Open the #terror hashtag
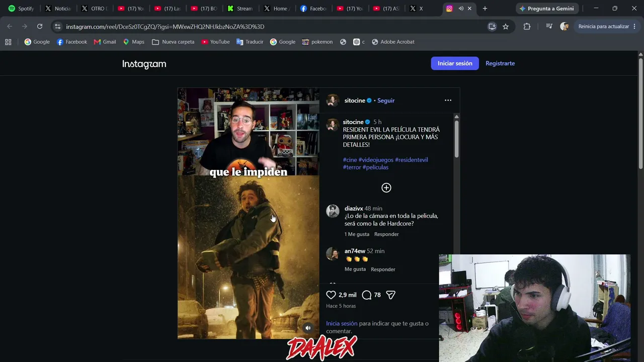This screenshot has width=644, height=362. click(x=352, y=167)
